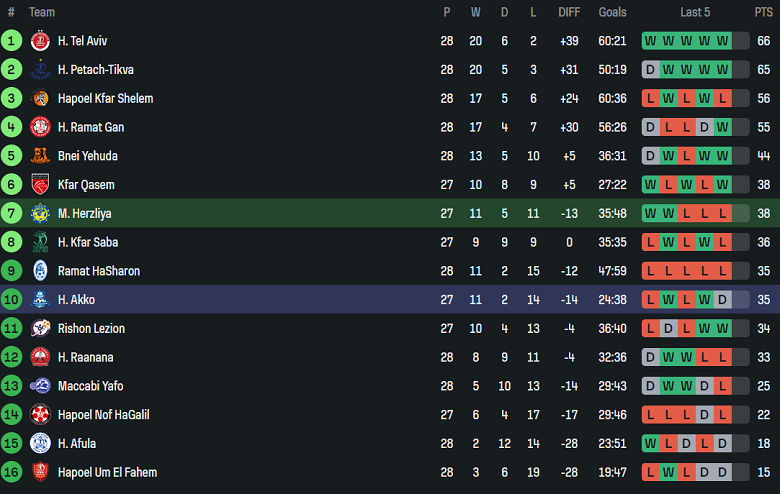
Task: Select the H. Akko team name
Action: click(x=76, y=300)
